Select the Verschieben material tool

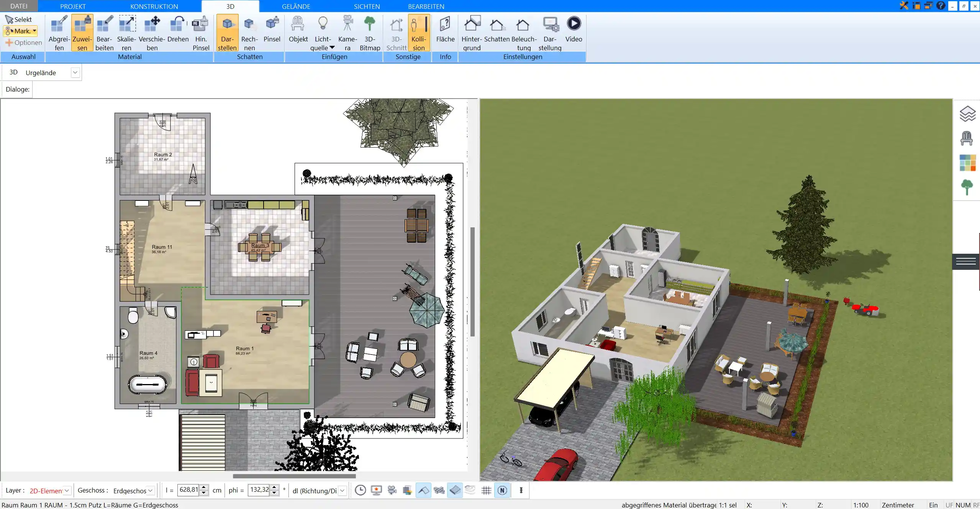point(152,33)
